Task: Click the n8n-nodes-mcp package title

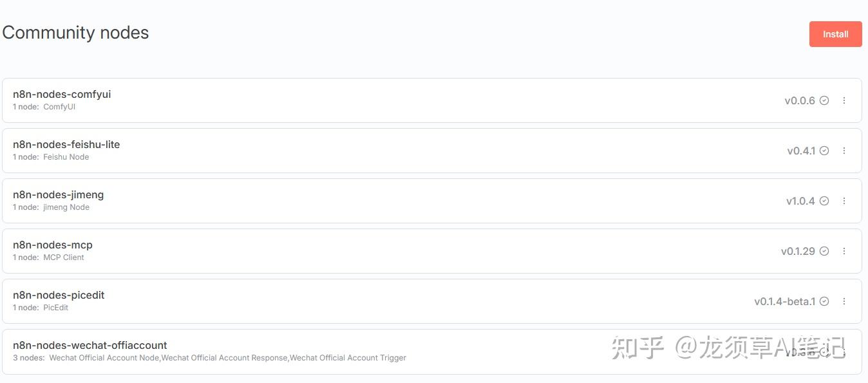Action: coord(53,245)
